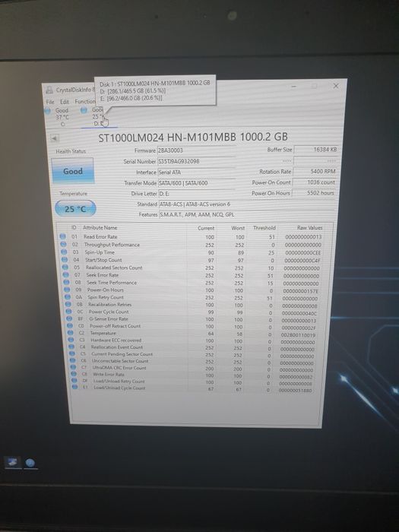Click the raw value 00000000157E in Power-On Hours row
Screen dimensions: 399x532
click(300, 291)
